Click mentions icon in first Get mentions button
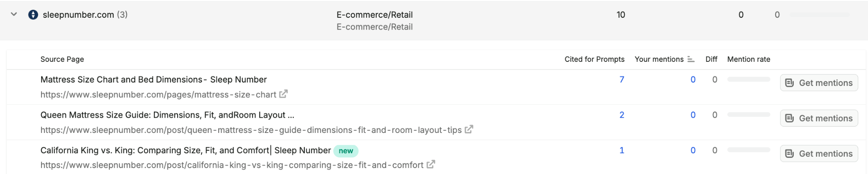 point(790,83)
